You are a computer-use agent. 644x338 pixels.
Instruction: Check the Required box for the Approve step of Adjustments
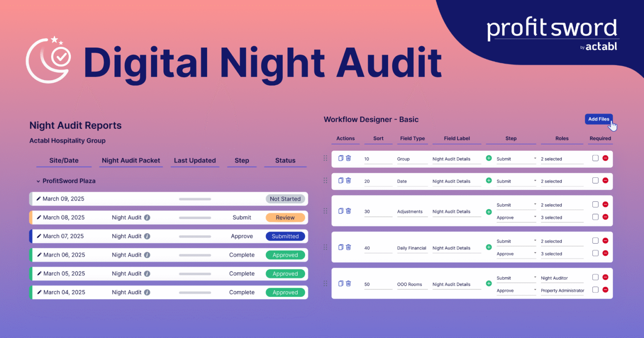[x=595, y=217]
